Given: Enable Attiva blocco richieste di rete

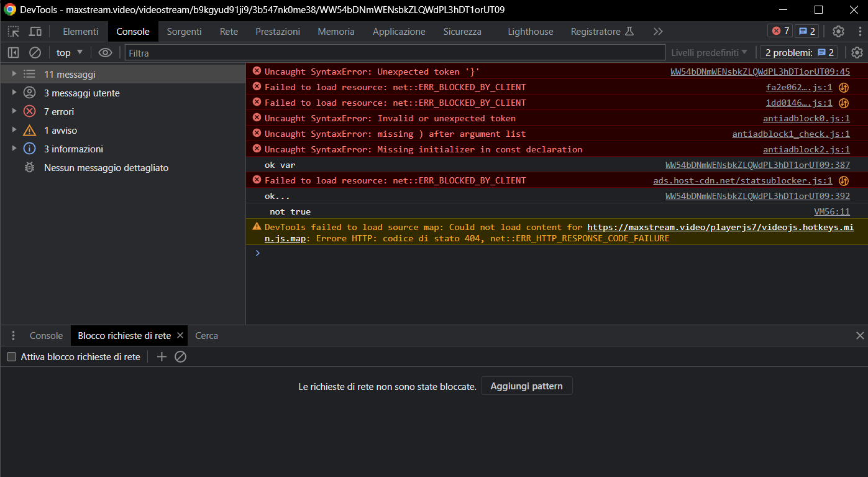Looking at the screenshot, I should (x=11, y=356).
